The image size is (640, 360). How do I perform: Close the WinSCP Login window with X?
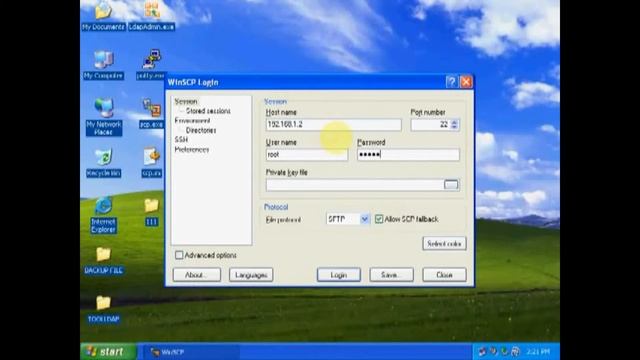coord(466,82)
